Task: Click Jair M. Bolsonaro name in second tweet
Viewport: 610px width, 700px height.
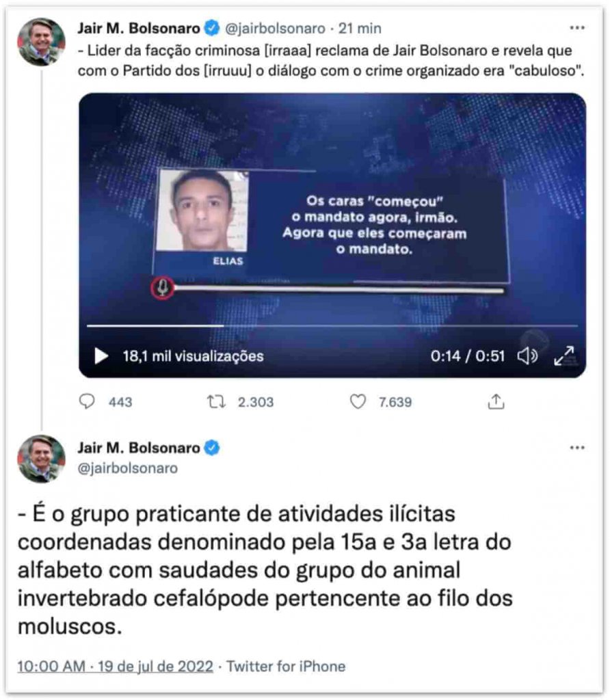Action: (x=139, y=447)
